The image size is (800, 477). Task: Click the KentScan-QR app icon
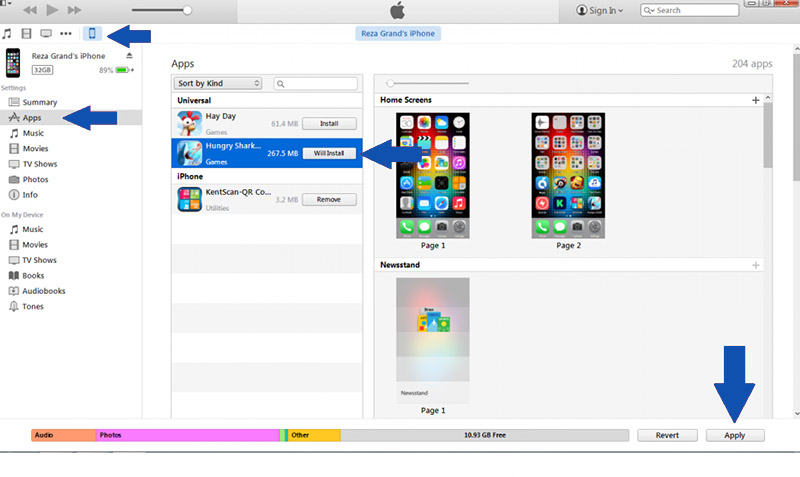(x=189, y=199)
